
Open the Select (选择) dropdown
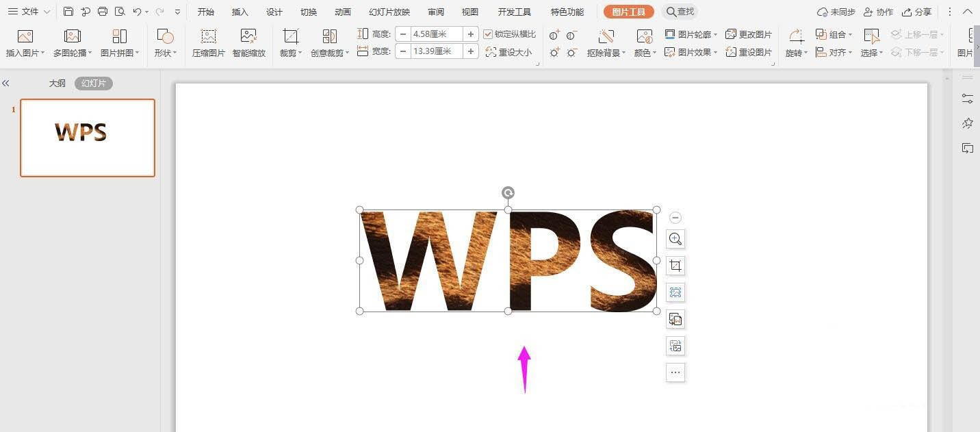point(871,53)
